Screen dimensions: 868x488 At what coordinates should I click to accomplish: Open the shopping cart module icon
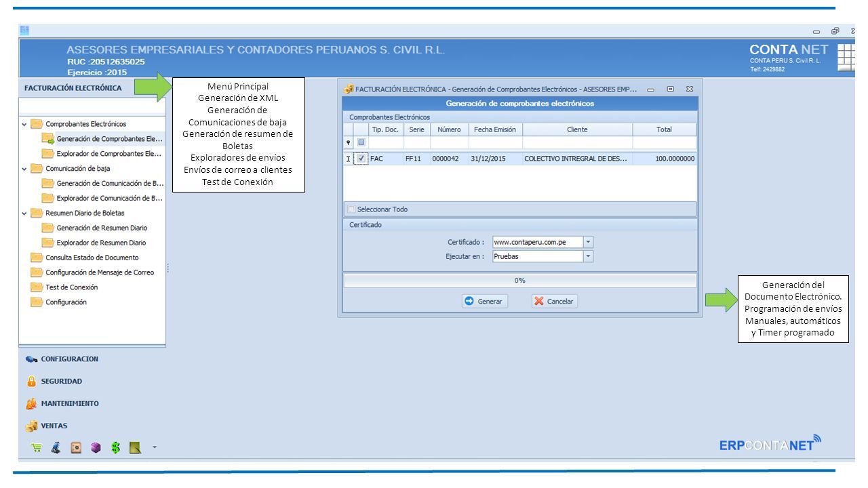[36, 447]
